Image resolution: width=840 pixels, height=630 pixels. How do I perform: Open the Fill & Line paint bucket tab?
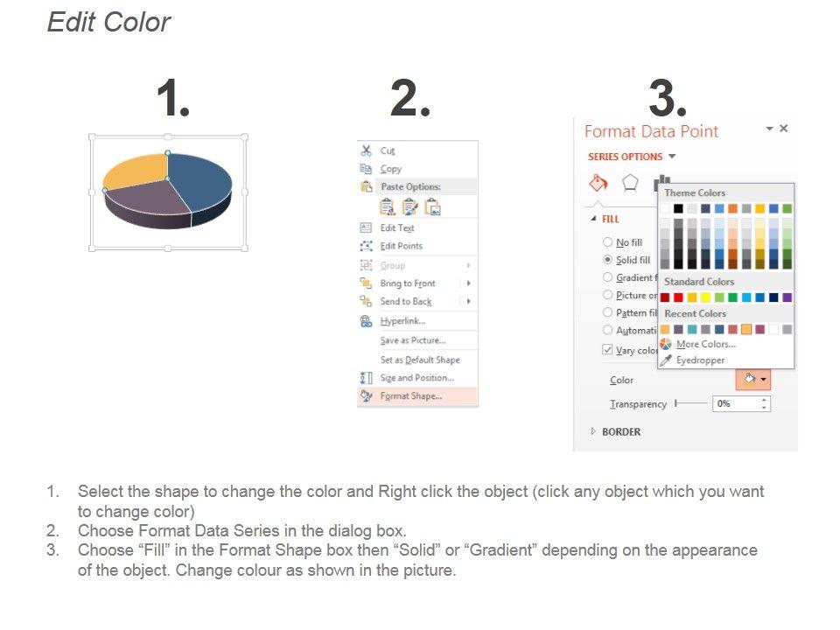pyautogui.click(x=598, y=183)
